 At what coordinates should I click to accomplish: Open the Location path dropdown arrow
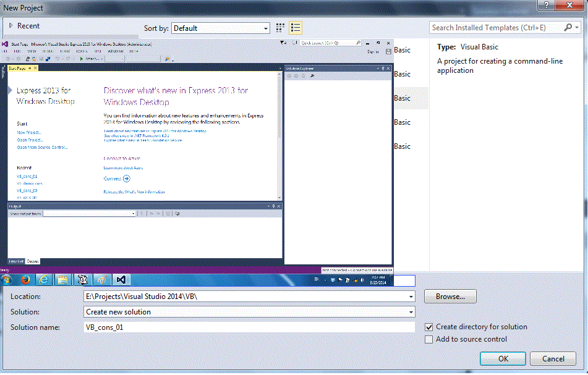tap(411, 297)
